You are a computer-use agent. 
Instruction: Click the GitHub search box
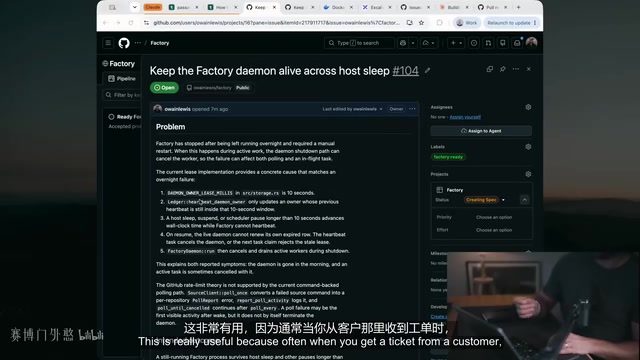[x=359, y=43]
